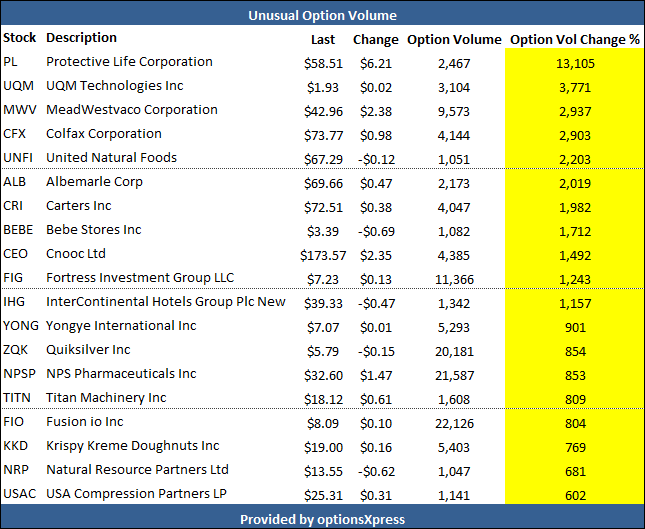
Task: Select the 'Description' column header
Action: (81, 37)
